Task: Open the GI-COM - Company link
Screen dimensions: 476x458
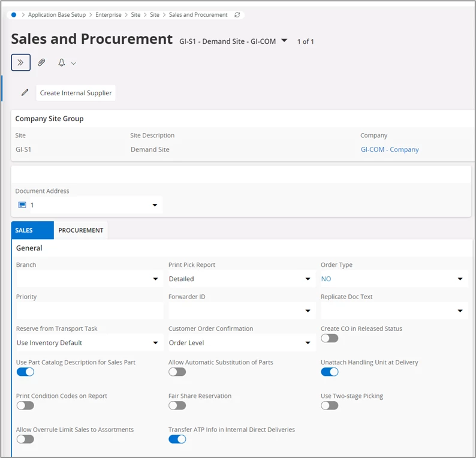Action: pos(389,149)
